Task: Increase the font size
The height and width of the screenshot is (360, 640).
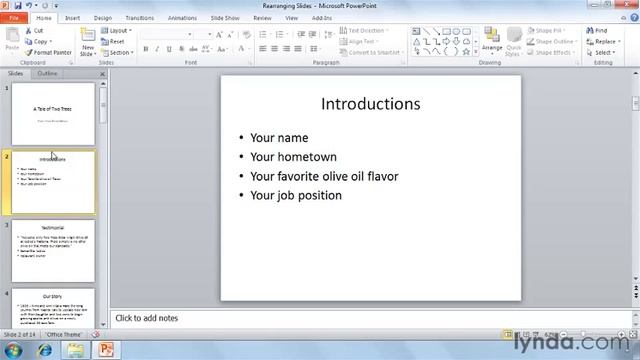Action: [x=220, y=35]
